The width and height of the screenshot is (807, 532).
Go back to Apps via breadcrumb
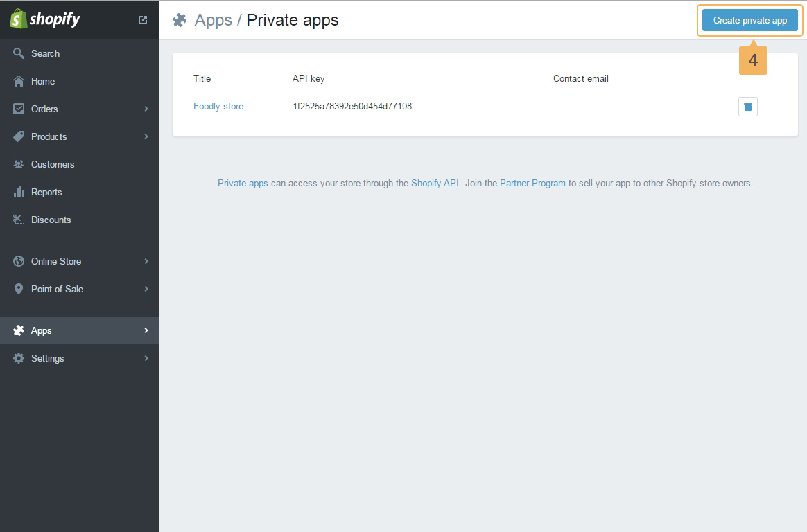[213, 20]
